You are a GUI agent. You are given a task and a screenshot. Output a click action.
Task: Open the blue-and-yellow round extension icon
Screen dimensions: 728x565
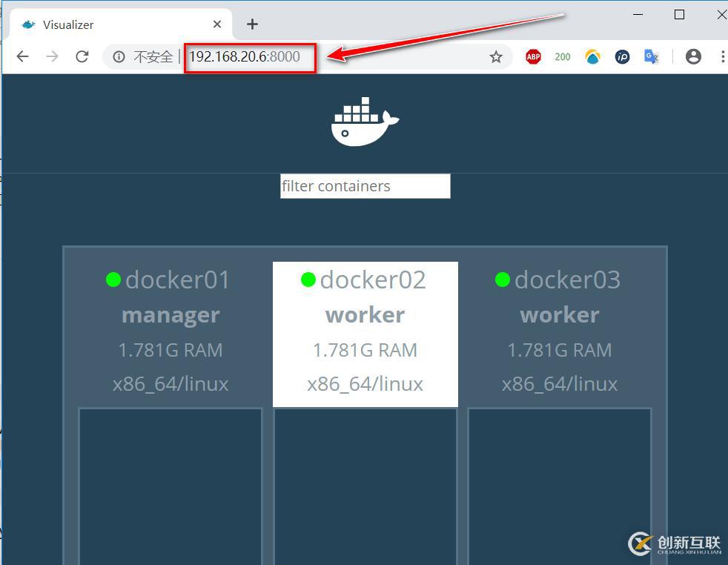pos(592,56)
